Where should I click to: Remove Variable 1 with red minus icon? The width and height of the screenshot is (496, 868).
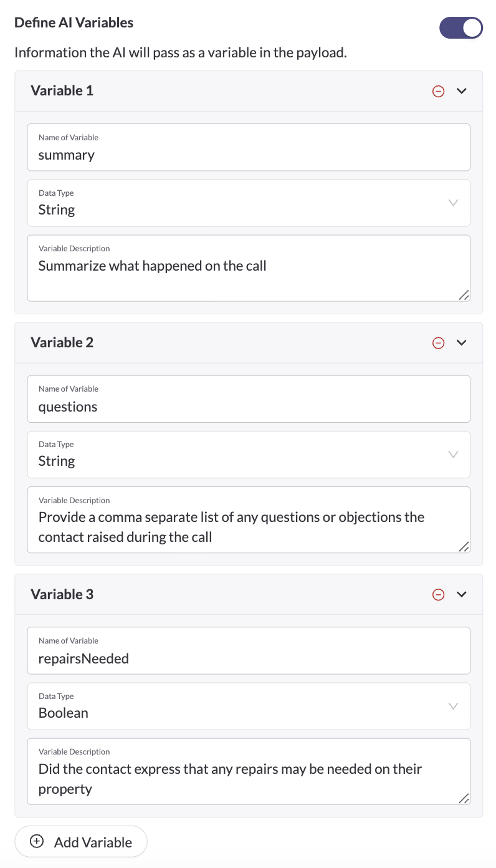[x=439, y=91]
